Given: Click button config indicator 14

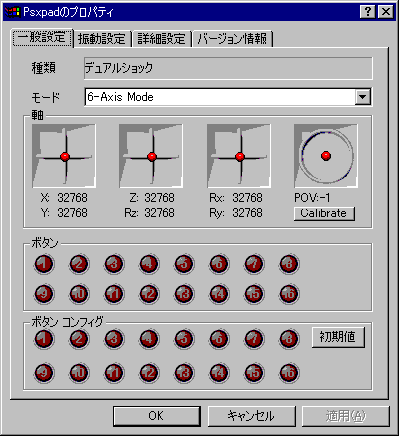Looking at the screenshot, I should point(219,373).
